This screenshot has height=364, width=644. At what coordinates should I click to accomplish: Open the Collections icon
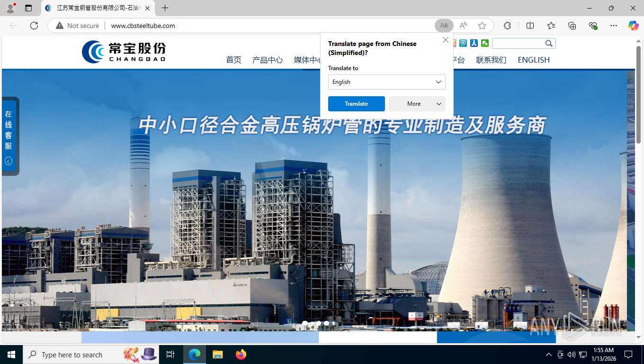click(x=572, y=26)
